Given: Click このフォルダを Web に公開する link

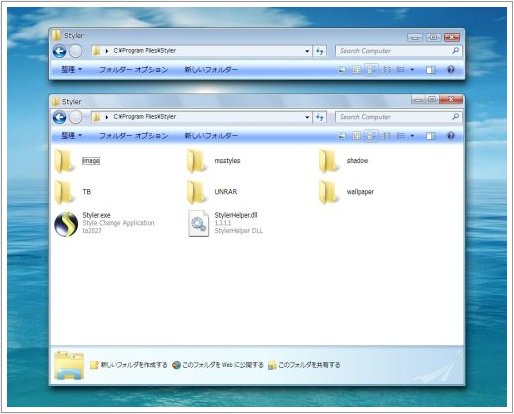Looking at the screenshot, I should tap(218, 365).
